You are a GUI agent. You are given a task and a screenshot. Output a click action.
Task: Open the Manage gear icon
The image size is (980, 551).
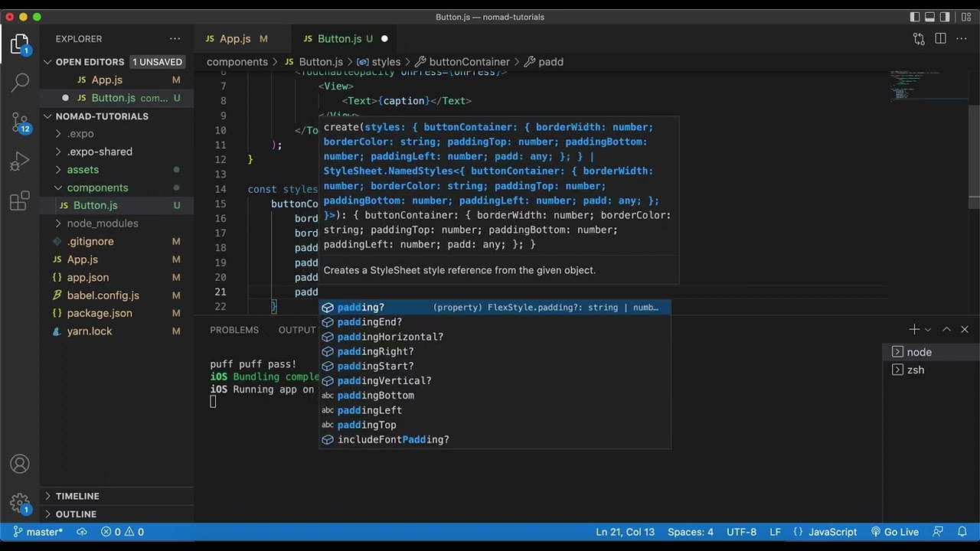coord(20,503)
